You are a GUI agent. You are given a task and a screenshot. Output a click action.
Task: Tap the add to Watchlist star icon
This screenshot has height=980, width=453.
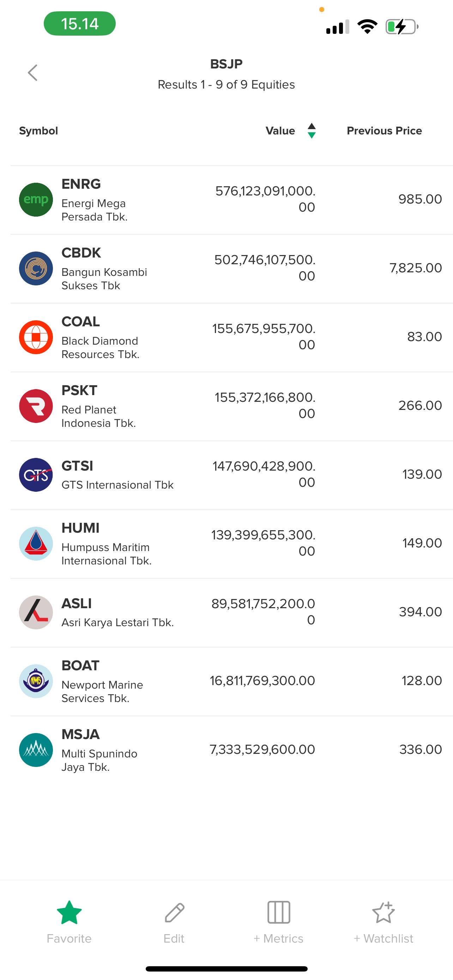coord(383,912)
